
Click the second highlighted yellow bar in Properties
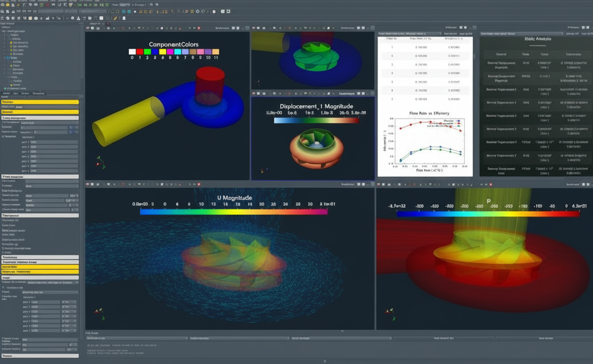[x=40, y=112]
